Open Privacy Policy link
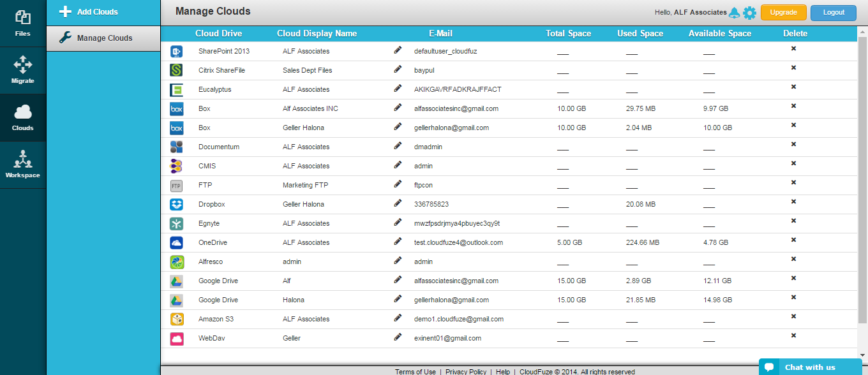The image size is (868, 375). point(466,371)
